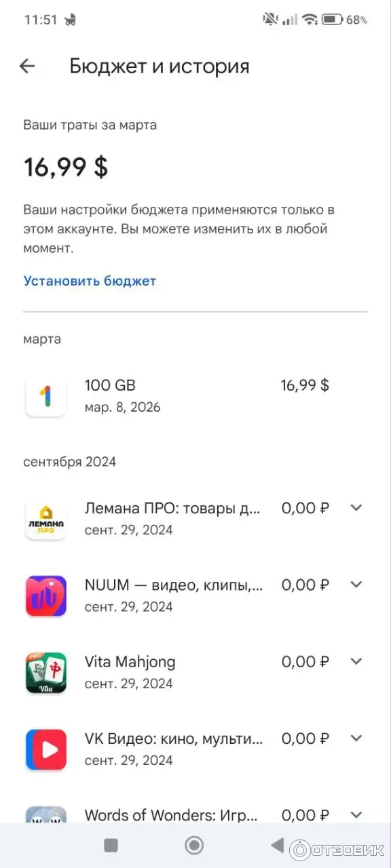This screenshot has width=391, height=868.
Task: Tap the Wi-Fi status icon
Action: 312,19
